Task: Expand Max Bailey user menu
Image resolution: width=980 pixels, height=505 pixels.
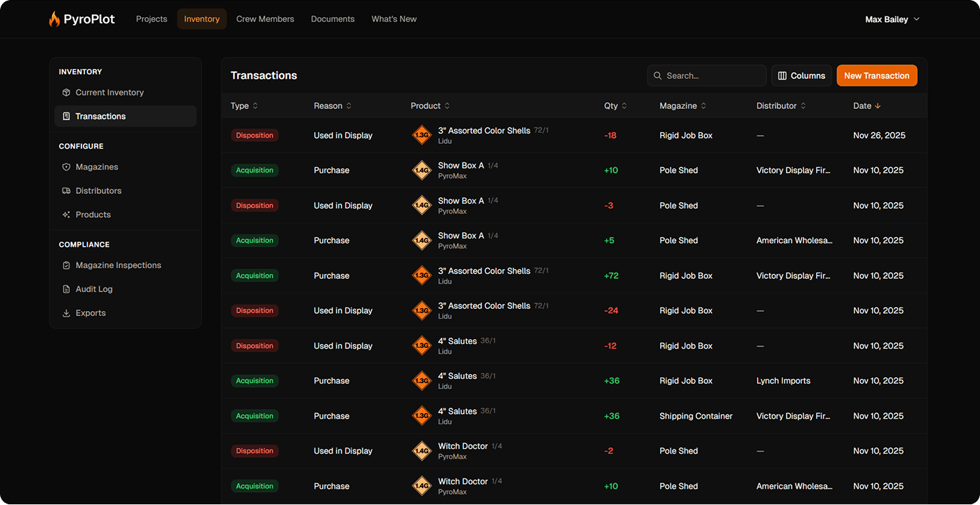Action: point(892,19)
